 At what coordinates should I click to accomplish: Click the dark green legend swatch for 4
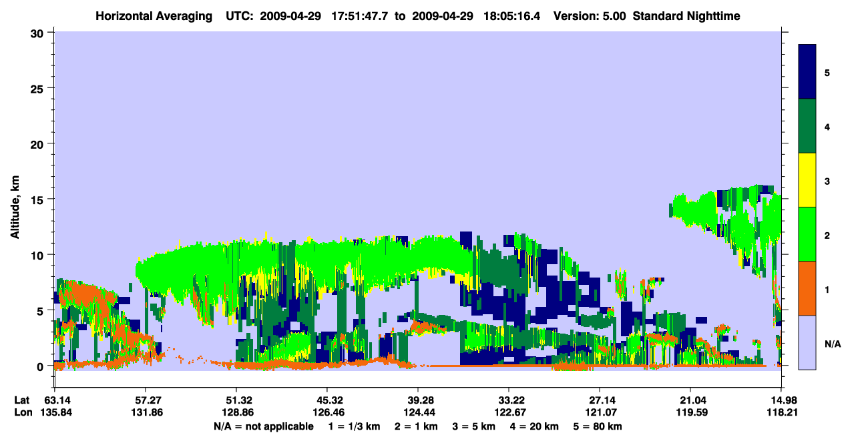807,126
